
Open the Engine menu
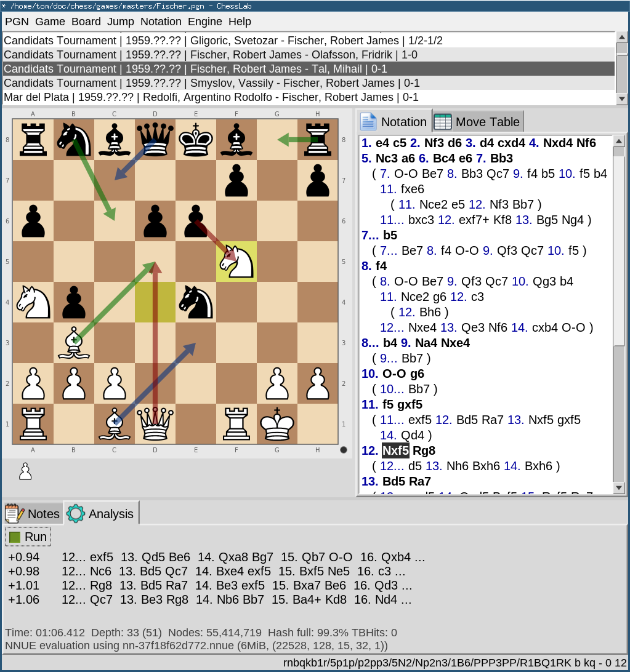[x=204, y=22]
